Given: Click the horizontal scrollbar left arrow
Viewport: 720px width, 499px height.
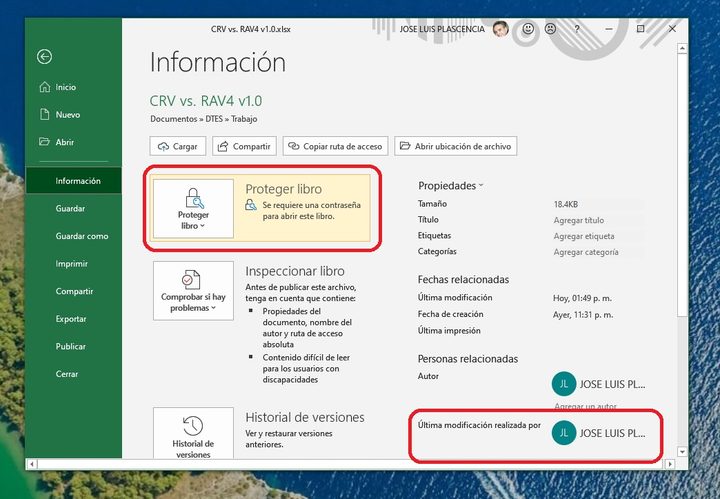Looking at the screenshot, I should tap(32, 464).
